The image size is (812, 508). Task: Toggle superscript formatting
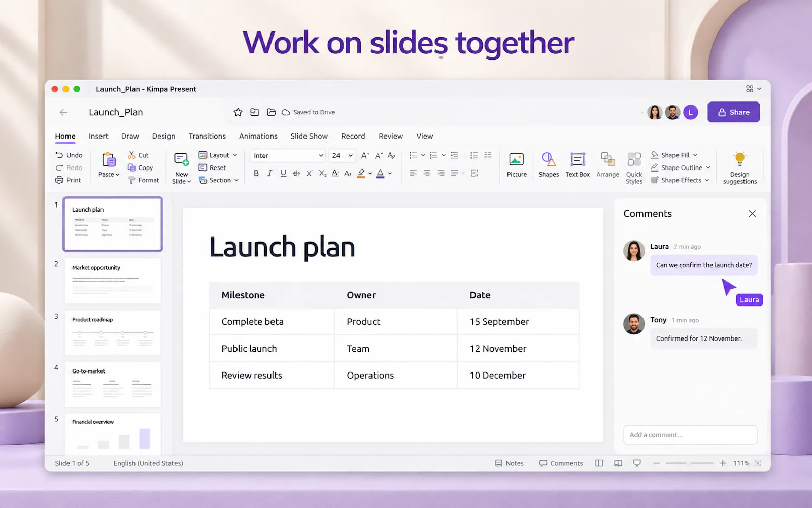309,173
